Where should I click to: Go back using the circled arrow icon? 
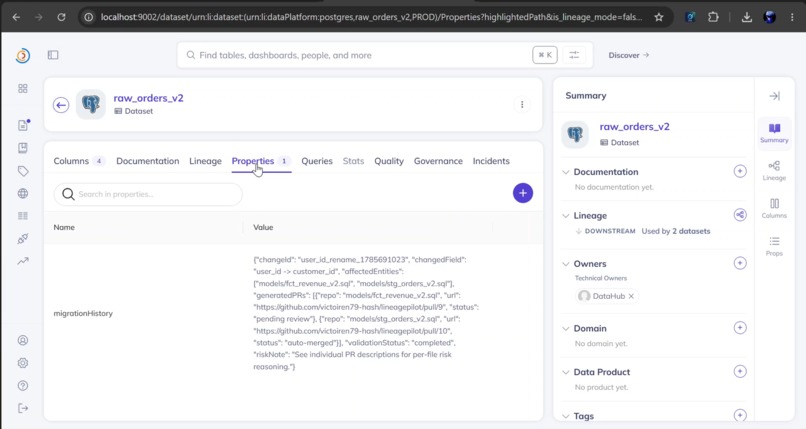point(61,105)
